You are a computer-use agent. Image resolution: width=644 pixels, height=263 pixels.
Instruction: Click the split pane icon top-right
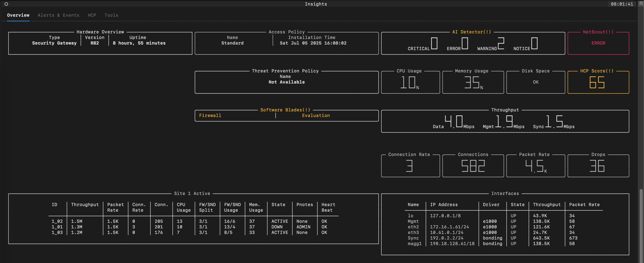641,4
